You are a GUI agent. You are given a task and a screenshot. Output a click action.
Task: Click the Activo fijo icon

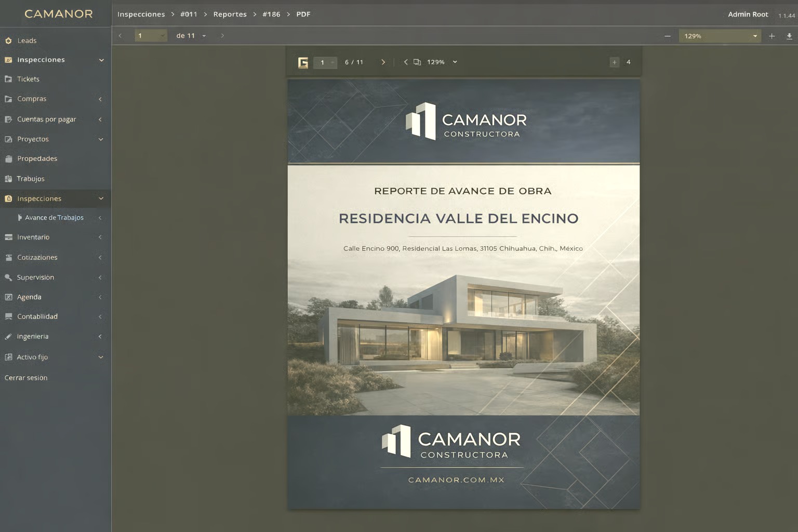tap(8, 357)
